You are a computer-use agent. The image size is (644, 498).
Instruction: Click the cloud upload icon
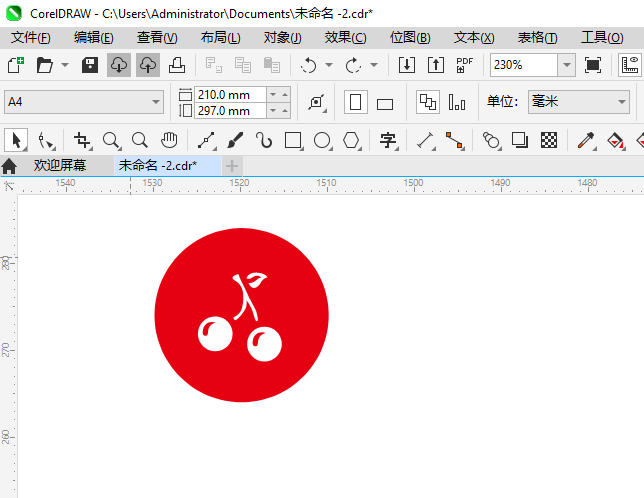click(x=148, y=65)
